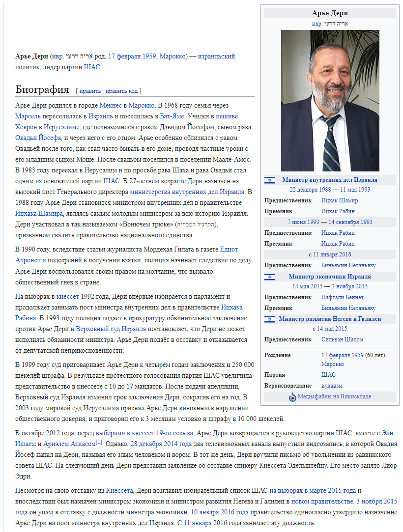403x532 pixels.
Task: Follow the 7 июня link in infobox
Action: pos(296,222)
